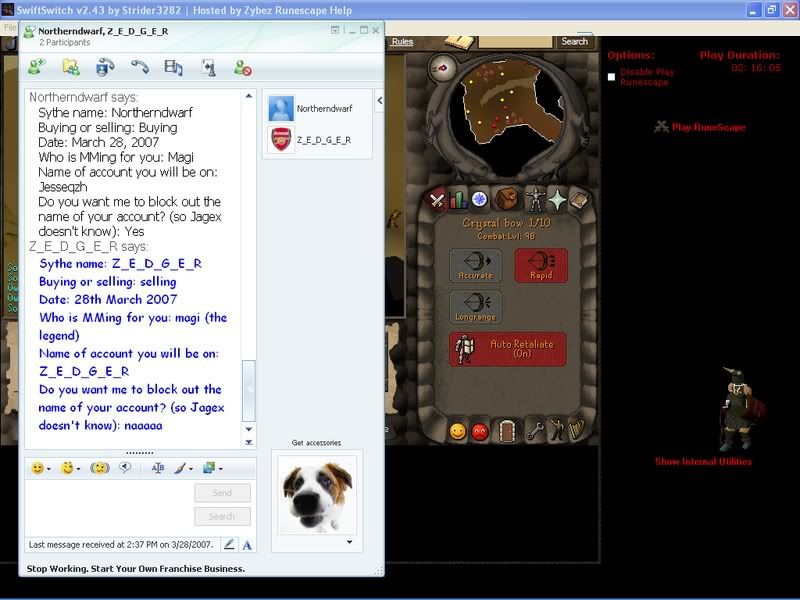
Task: Change the message font
Action: point(158,468)
